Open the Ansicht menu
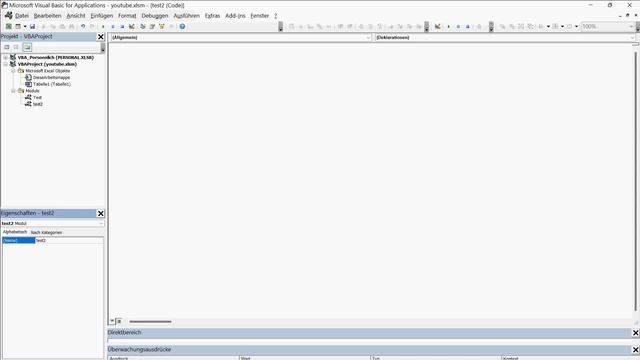640x360 pixels. [76, 16]
